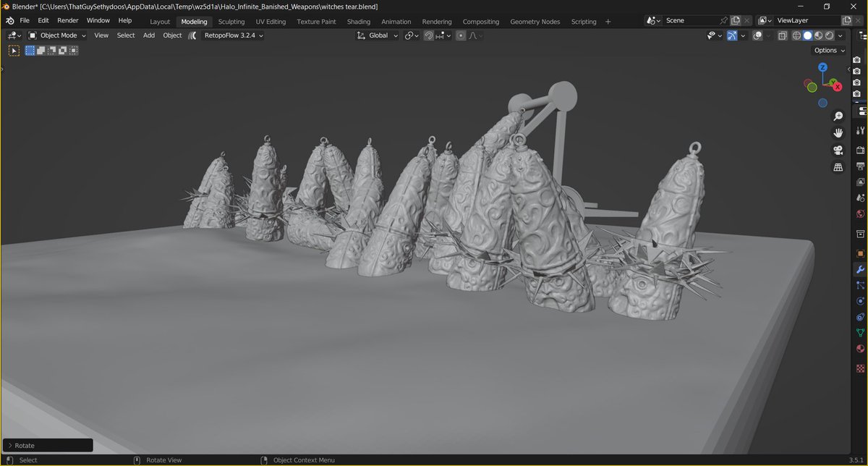Open editor type dropdown
The width and height of the screenshot is (868, 466).
tap(14, 35)
